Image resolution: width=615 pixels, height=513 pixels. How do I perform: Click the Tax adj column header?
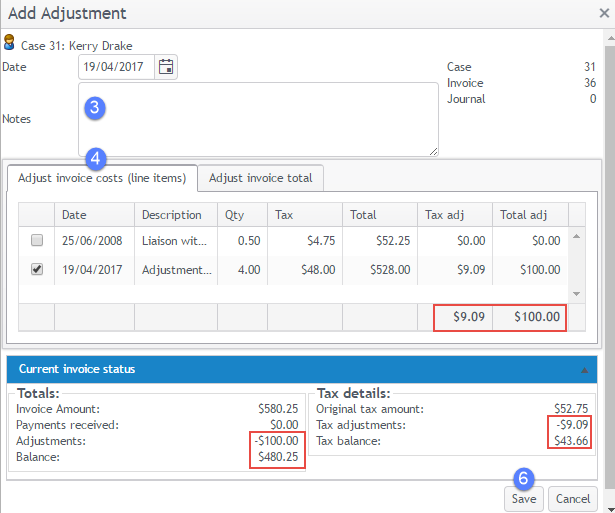[454, 214]
